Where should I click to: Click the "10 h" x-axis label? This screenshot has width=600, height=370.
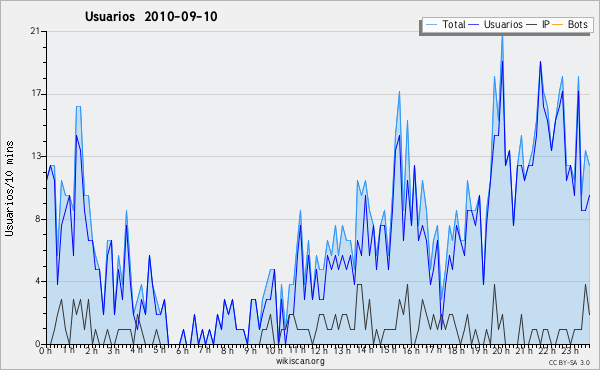274,351
